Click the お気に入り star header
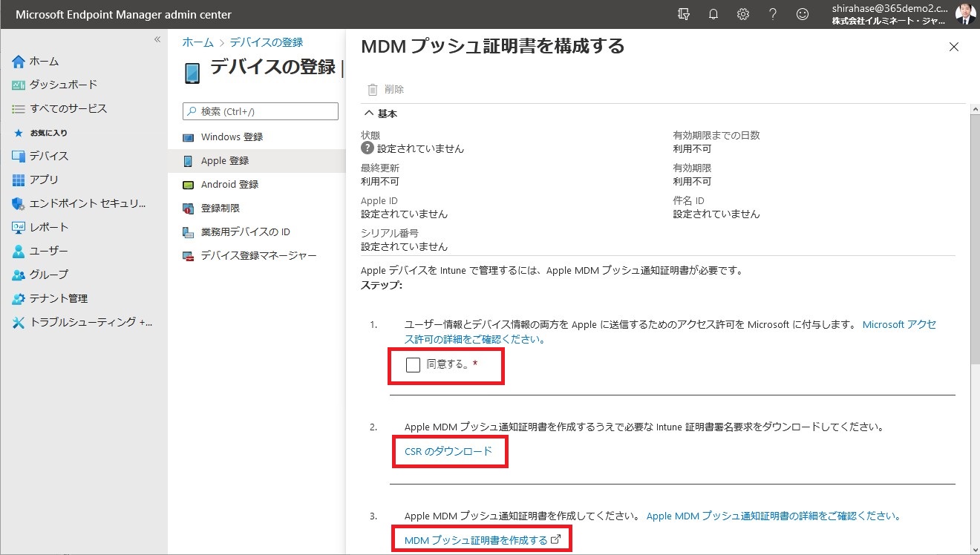Image resolution: width=980 pixels, height=555 pixels. 41,133
